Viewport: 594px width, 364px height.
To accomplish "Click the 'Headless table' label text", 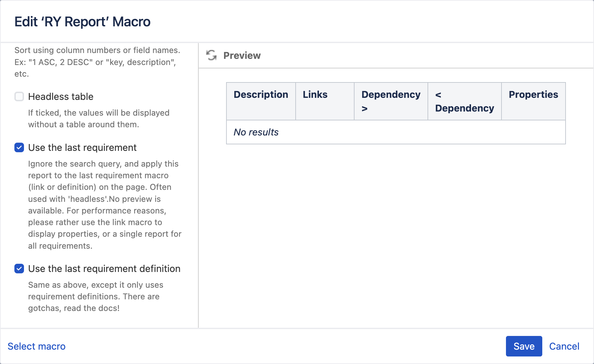I will pyautogui.click(x=61, y=96).
